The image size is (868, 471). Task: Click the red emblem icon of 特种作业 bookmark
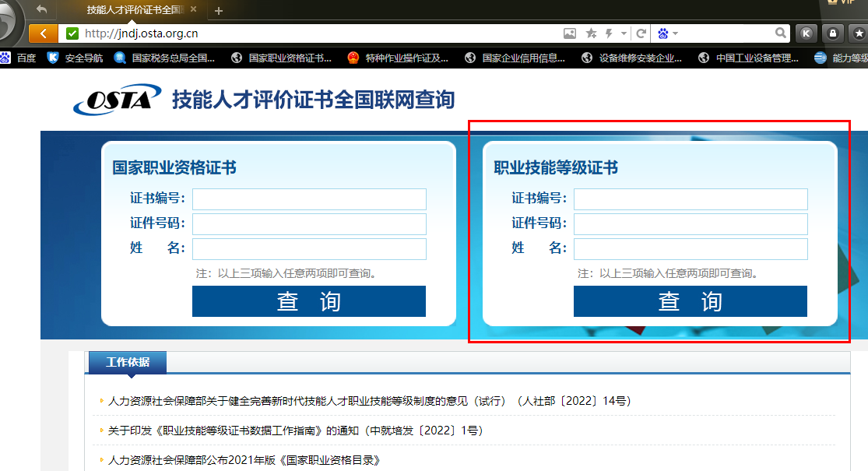click(353, 58)
